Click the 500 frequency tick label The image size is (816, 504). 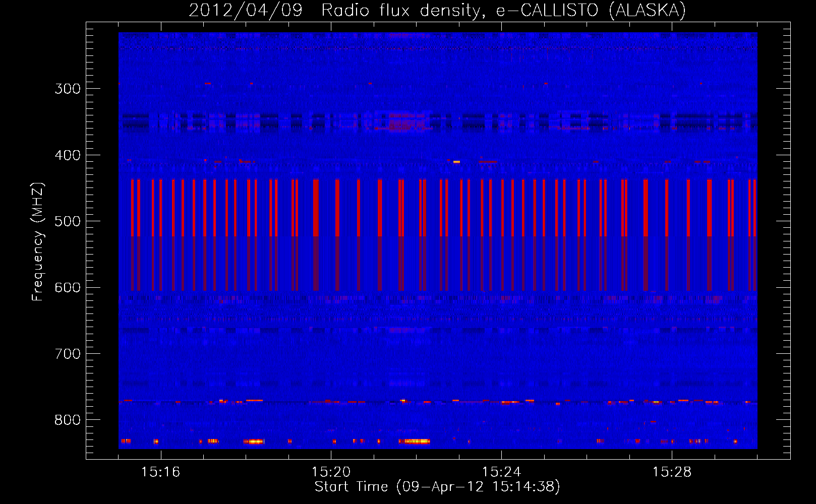[x=68, y=221]
